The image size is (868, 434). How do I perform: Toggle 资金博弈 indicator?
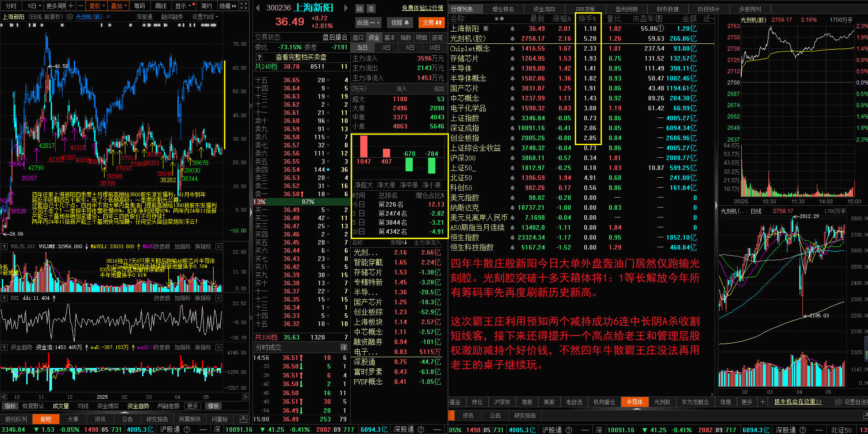click(108, 406)
